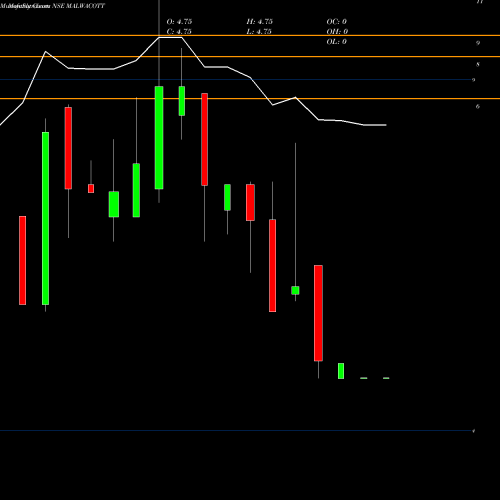The width and height of the screenshot is (500, 500).
Task: Click the small green candle above the final two dashes
Action: 341,371
